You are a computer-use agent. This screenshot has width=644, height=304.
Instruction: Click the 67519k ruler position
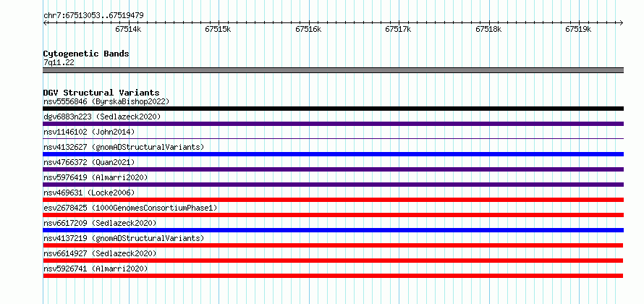click(578, 29)
